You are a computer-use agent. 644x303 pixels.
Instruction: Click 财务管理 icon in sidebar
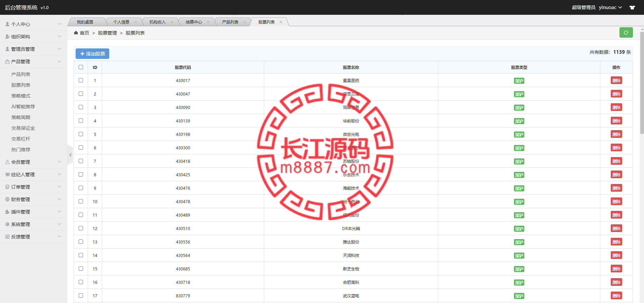tap(7, 199)
